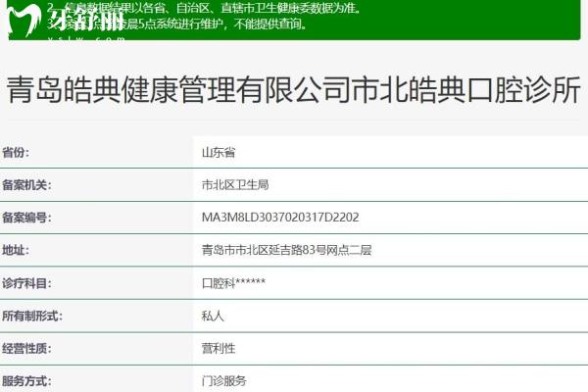Click the value 私人
588x392 pixels.
click(x=213, y=316)
